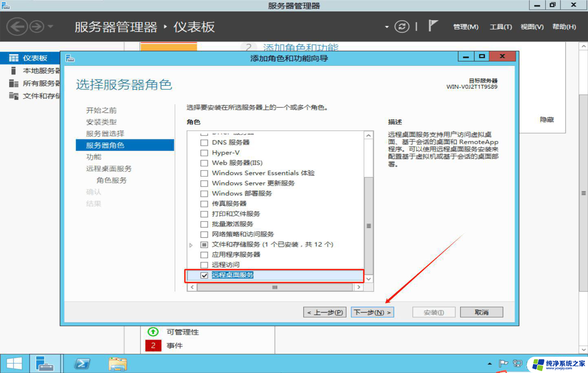Click 添加角色和功能 link in the dashboard

[x=301, y=47]
